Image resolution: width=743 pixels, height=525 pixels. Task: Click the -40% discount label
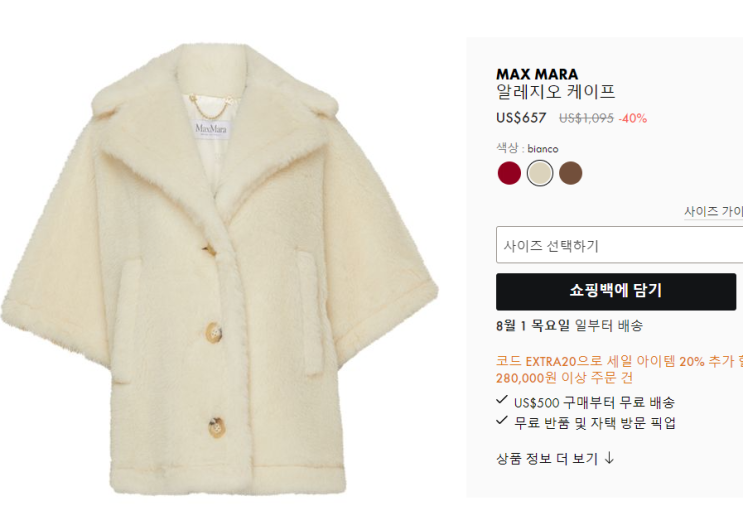coord(633,118)
